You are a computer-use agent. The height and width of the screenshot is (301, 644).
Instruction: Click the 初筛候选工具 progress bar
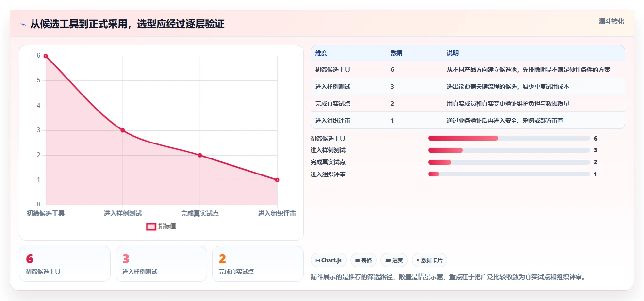(509, 138)
